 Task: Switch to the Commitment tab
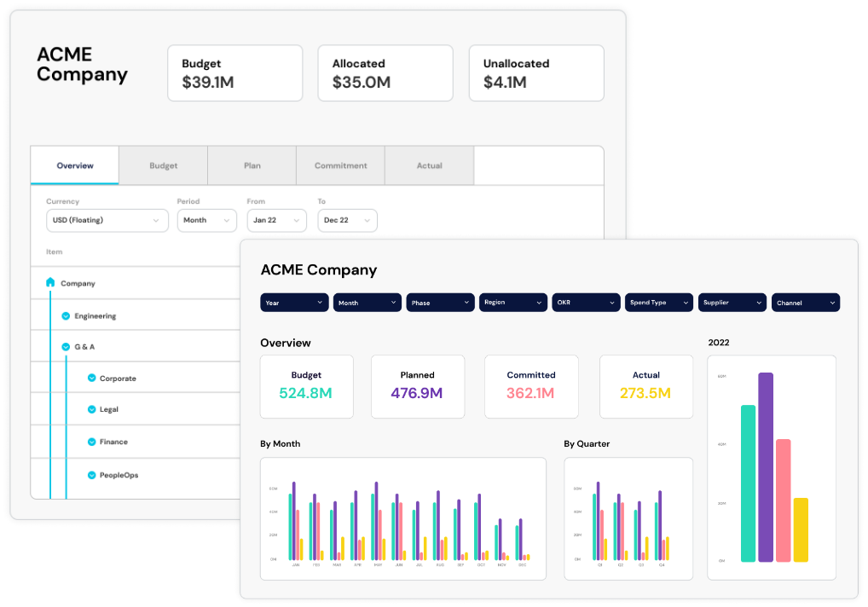click(340, 165)
